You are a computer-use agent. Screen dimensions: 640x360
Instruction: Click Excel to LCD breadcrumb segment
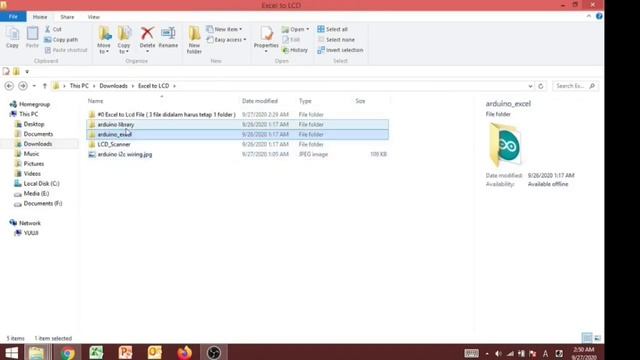click(153, 86)
